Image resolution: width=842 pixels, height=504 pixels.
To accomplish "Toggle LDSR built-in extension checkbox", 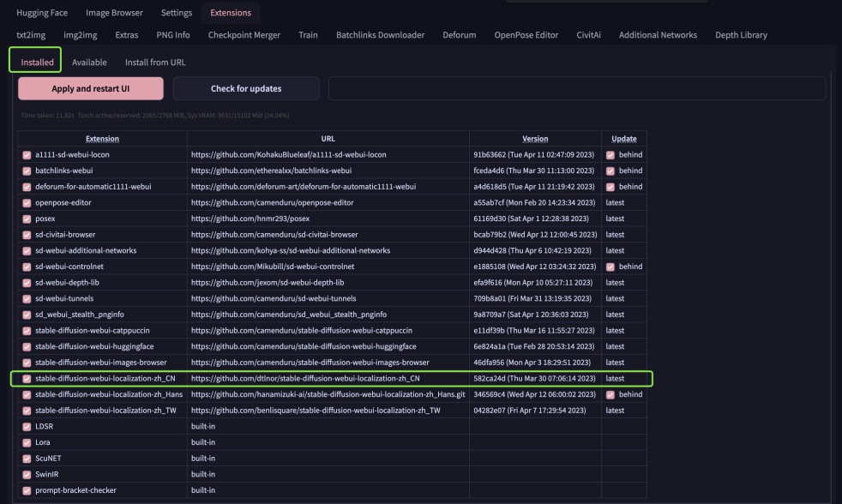I will click(x=27, y=427).
